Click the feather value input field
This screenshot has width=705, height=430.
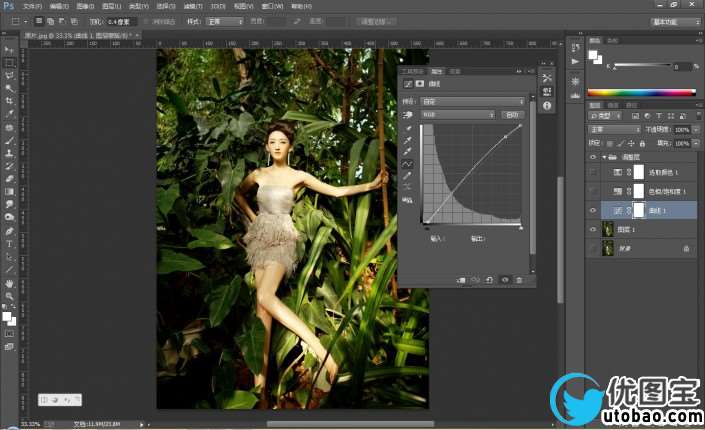pos(121,21)
